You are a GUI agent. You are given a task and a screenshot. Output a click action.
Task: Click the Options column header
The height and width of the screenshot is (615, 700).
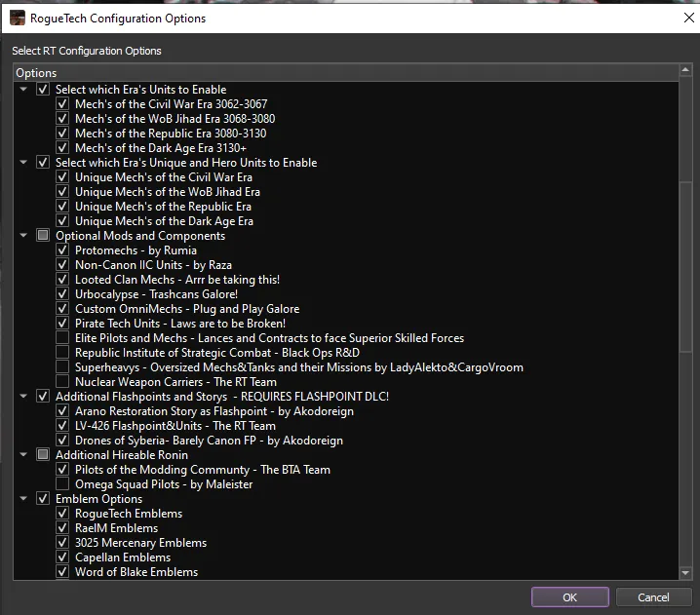346,73
